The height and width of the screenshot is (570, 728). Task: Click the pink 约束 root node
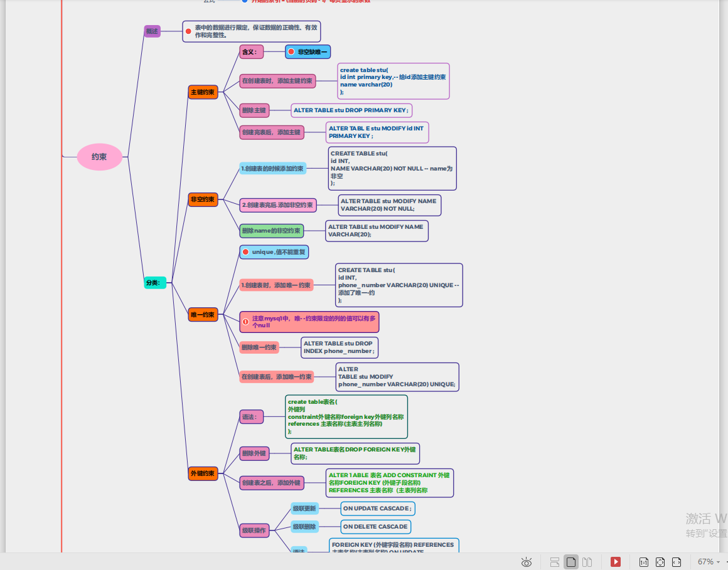point(99,157)
